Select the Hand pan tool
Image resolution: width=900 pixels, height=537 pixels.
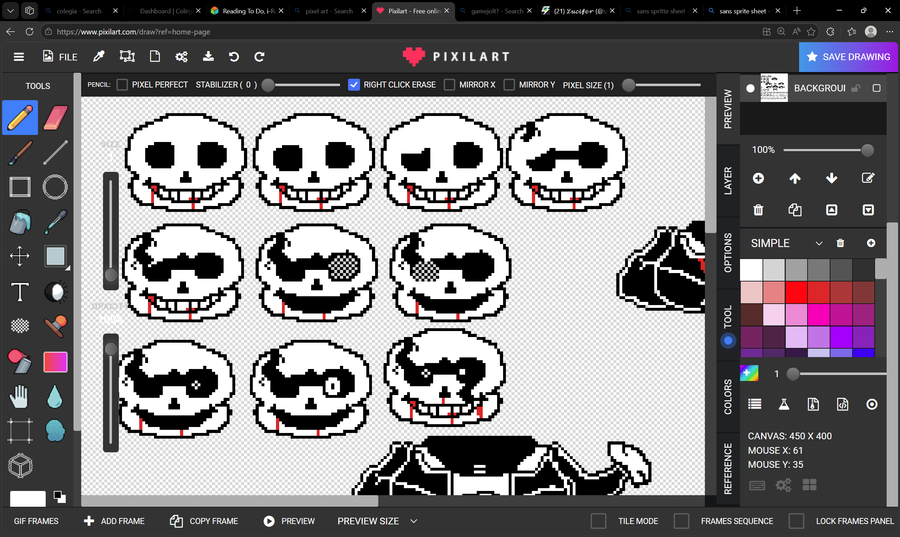click(x=19, y=396)
